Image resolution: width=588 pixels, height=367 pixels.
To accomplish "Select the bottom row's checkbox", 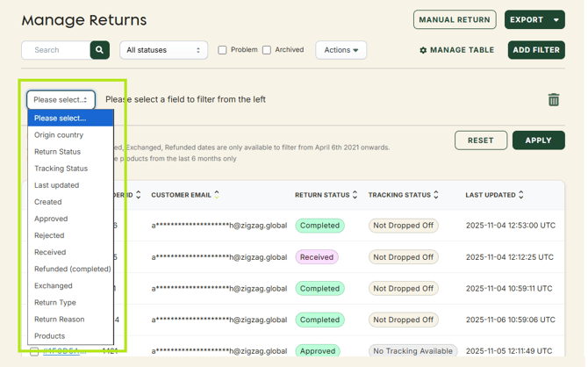I will 34,351.
